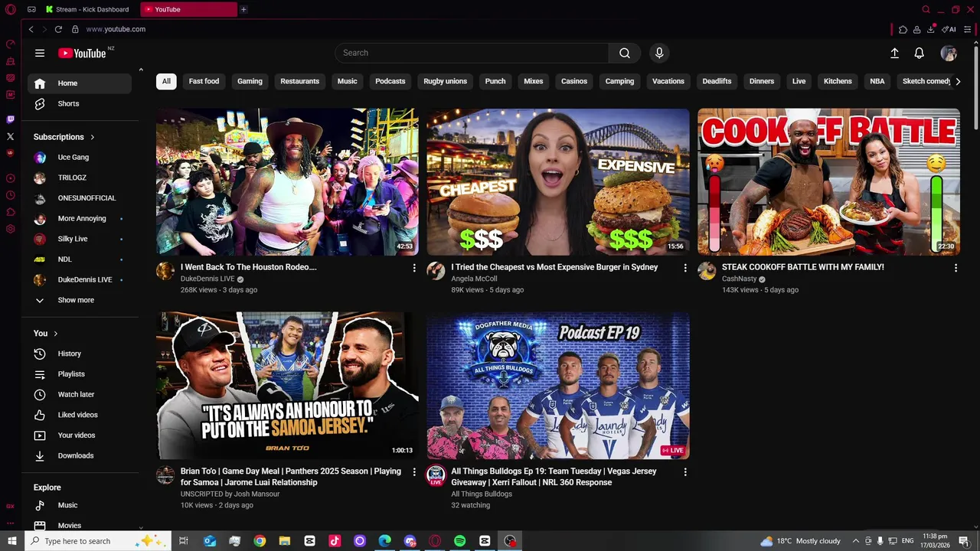Open the upload/create icon
980x551 pixels.
pyautogui.click(x=894, y=53)
